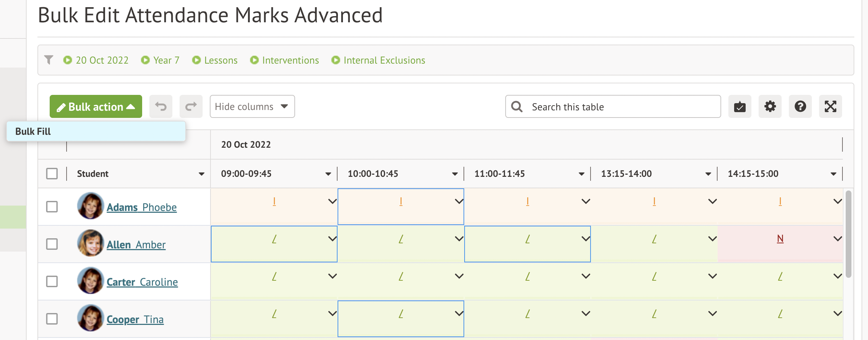The width and height of the screenshot is (868, 340).
Task: Expand the 09:00-09:45 column header menu
Action: point(328,174)
